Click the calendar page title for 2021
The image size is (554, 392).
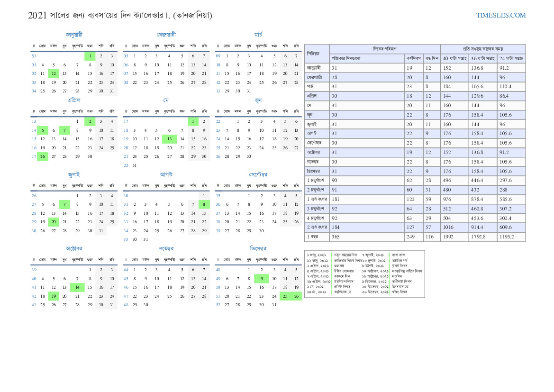pos(120,15)
